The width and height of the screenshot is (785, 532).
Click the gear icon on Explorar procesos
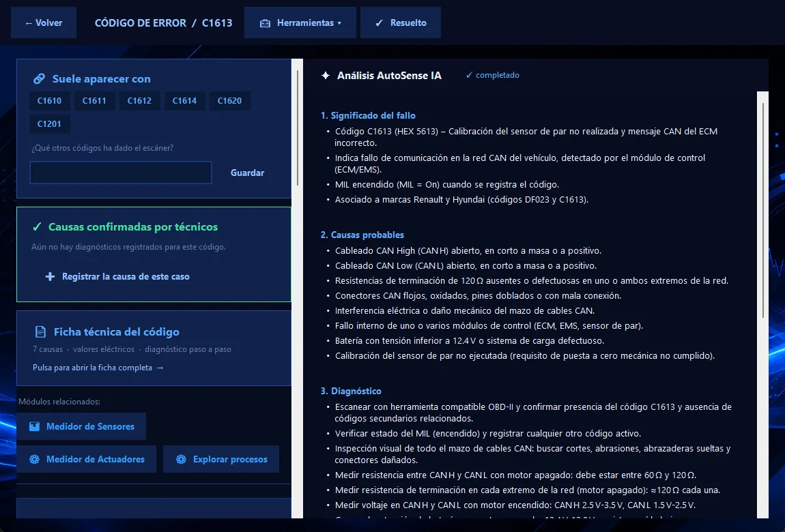pos(181,459)
